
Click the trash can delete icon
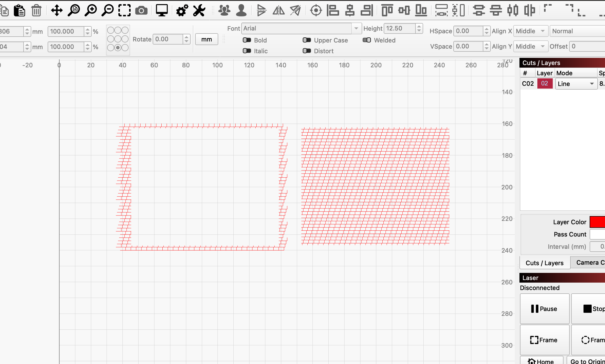pos(36,10)
